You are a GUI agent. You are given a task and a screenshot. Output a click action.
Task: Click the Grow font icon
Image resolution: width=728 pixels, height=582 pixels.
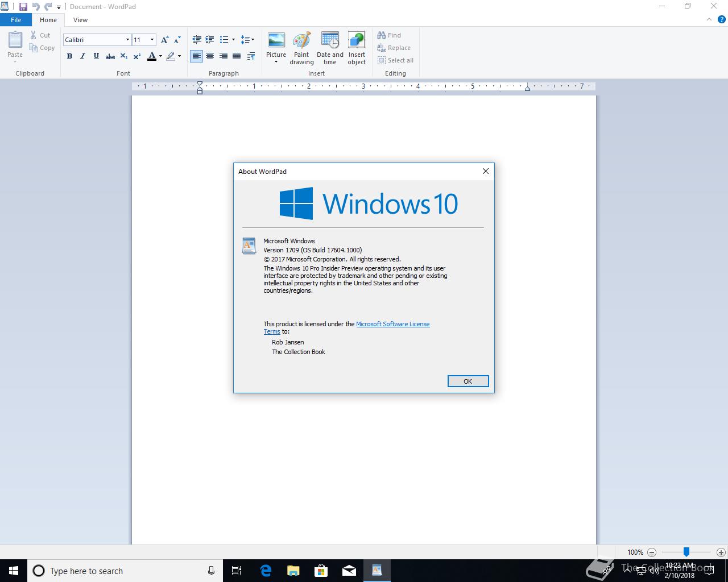pos(164,40)
